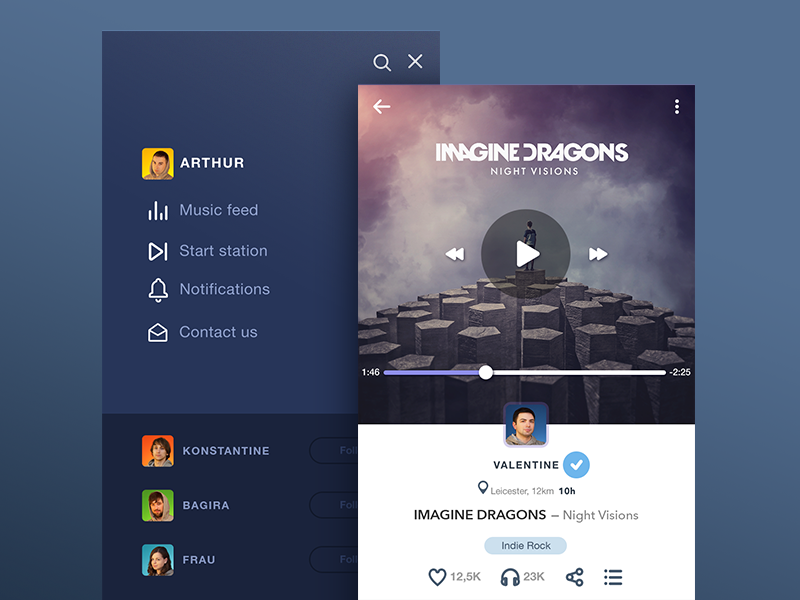Click elapsed time 1:46
The image size is (800, 600).
(x=370, y=372)
